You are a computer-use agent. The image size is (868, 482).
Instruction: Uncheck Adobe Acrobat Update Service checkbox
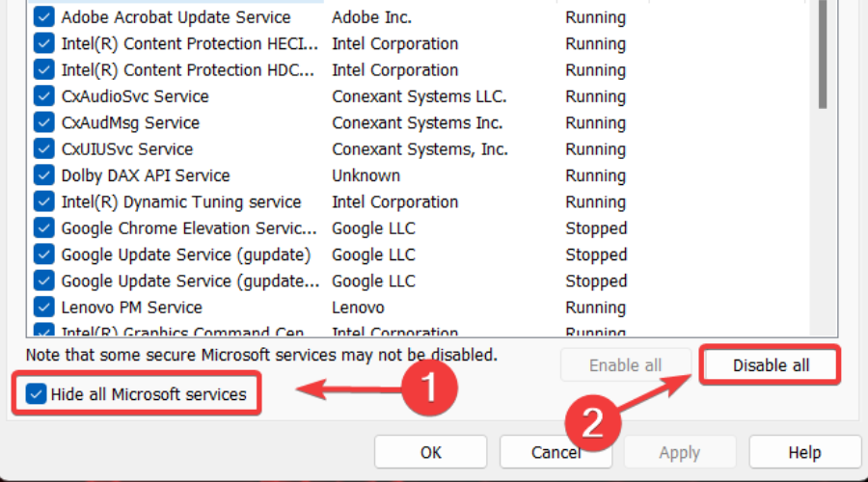pos(43,17)
